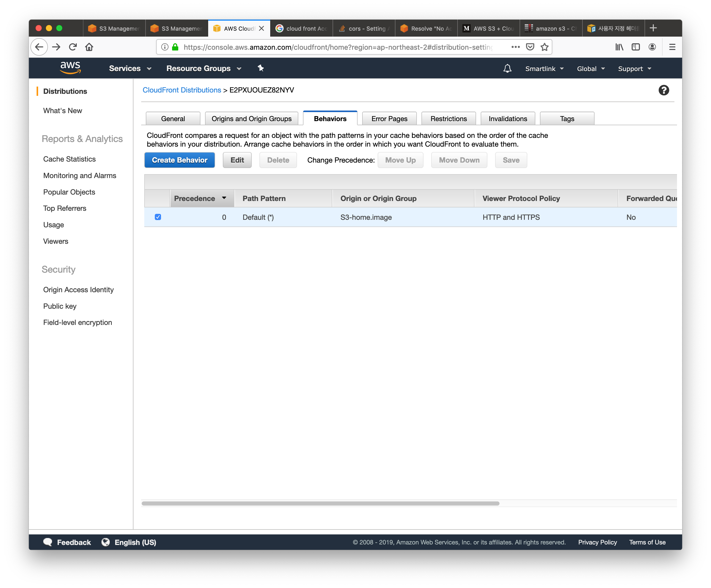The width and height of the screenshot is (711, 588).
Task: Expand the Global region dropdown
Action: [x=590, y=69]
